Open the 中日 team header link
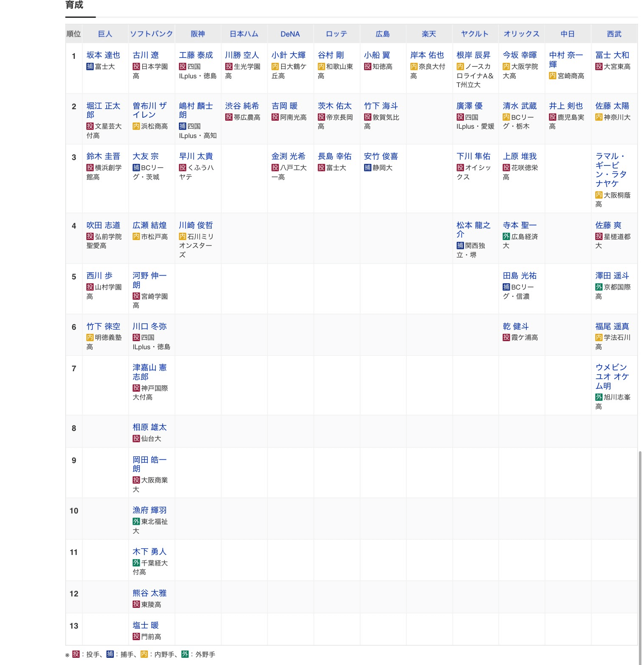The height and width of the screenshot is (665, 644). [568, 34]
